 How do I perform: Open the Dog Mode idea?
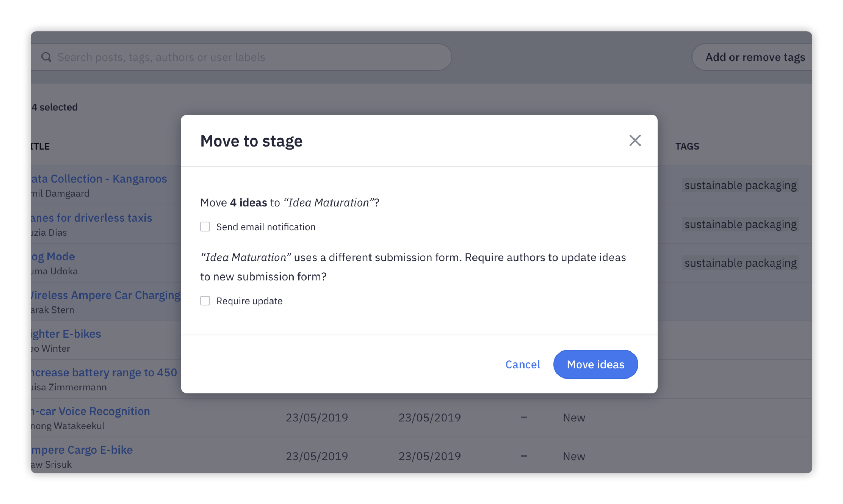point(53,256)
